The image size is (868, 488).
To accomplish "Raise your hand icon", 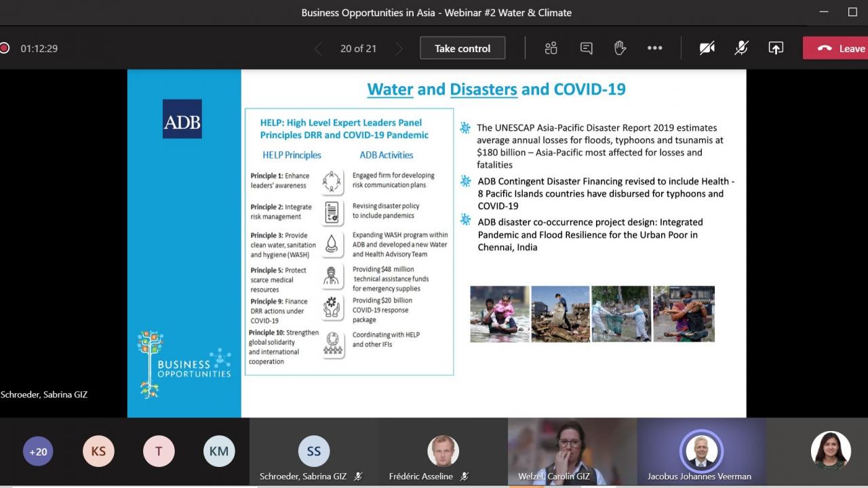I will click(620, 48).
